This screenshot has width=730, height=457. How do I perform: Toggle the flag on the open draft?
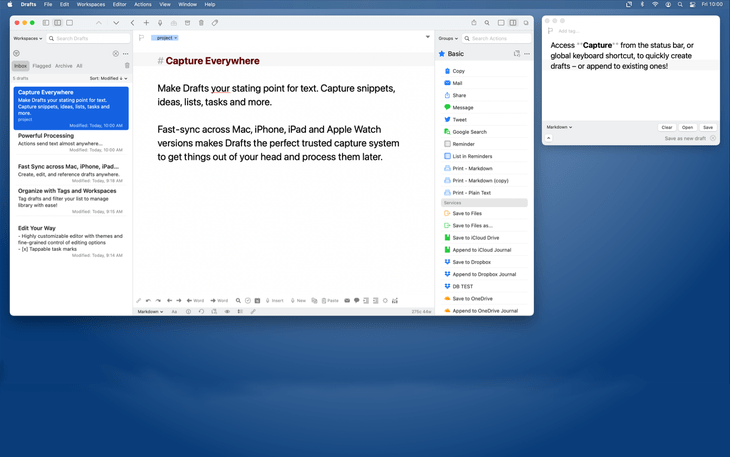142,38
